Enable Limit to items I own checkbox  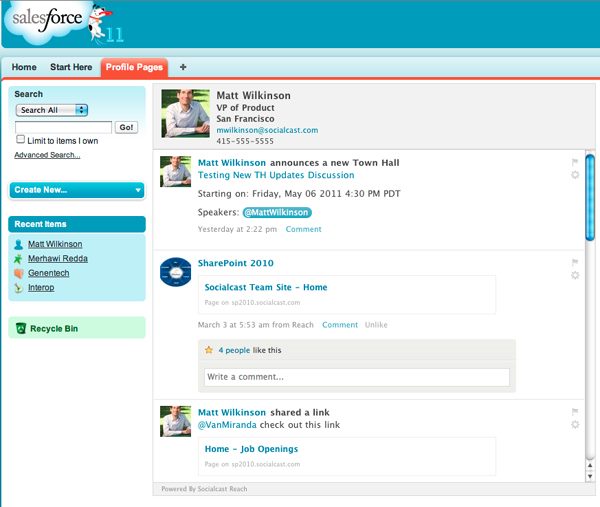pos(20,140)
